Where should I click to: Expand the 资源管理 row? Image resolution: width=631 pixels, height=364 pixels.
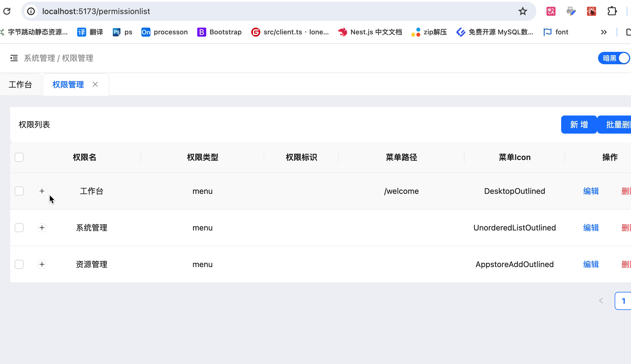[42, 264]
